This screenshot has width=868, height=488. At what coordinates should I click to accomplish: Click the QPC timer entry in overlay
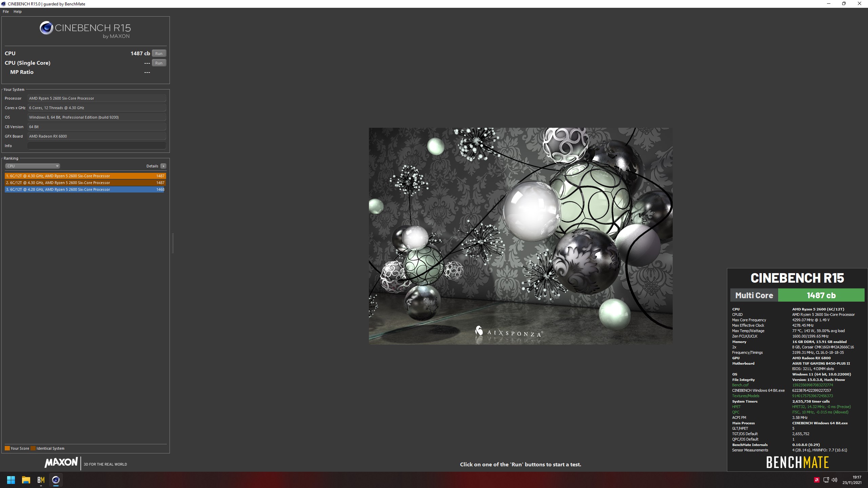[x=820, y=412]
